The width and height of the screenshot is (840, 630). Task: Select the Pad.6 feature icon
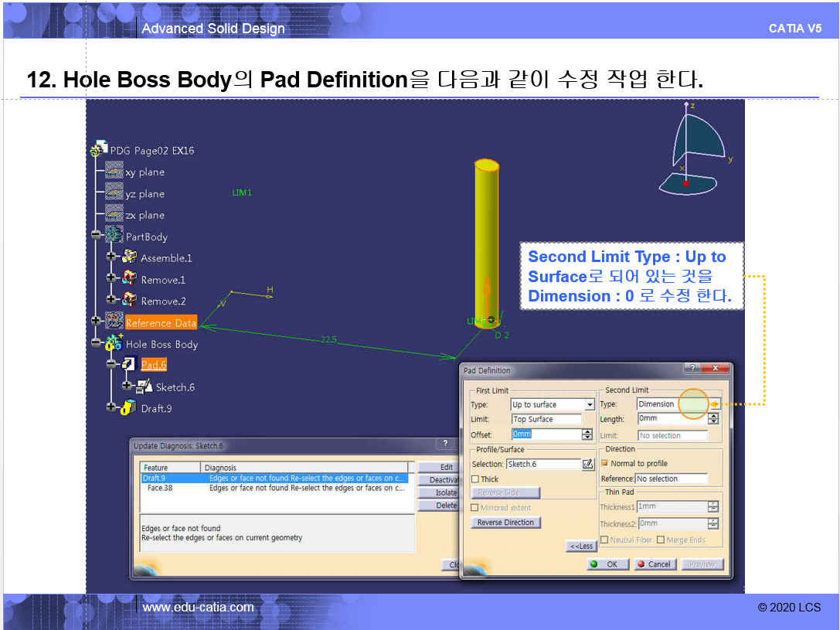[x=129, y=364]
